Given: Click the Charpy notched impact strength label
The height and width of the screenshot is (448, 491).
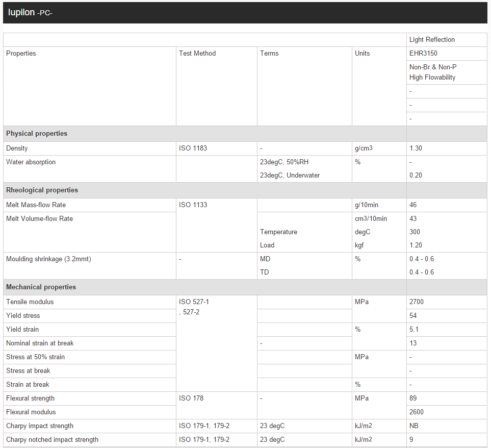Looking at the screenshot, I should 53,439.
